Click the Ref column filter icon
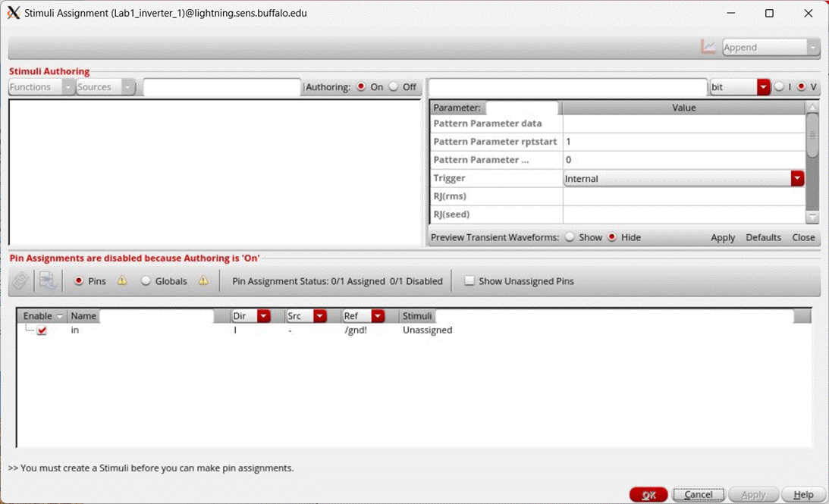 point(377,315)
